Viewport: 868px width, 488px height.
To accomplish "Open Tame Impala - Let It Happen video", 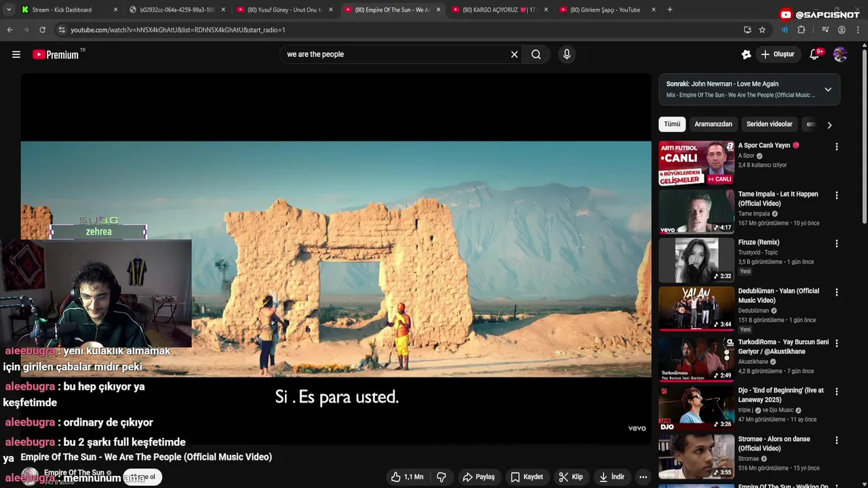I will [x=778, y=199].
